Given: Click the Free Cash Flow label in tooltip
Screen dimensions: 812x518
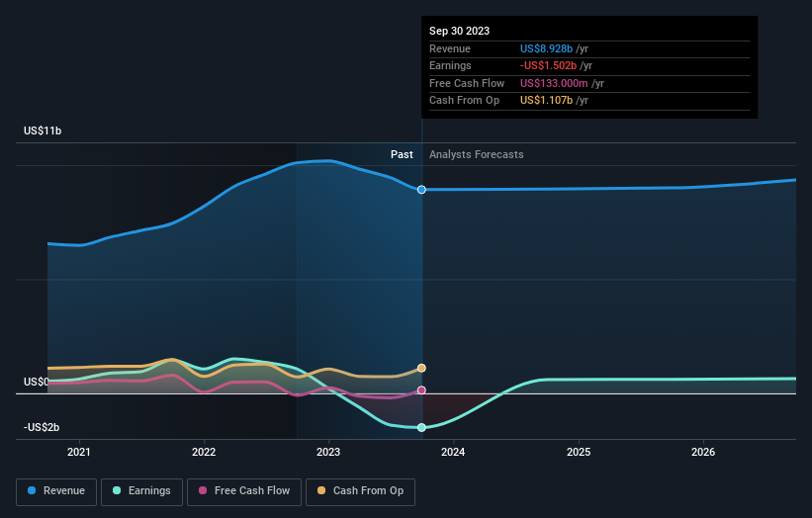Looking at the screenshot, I should [467, 83].
